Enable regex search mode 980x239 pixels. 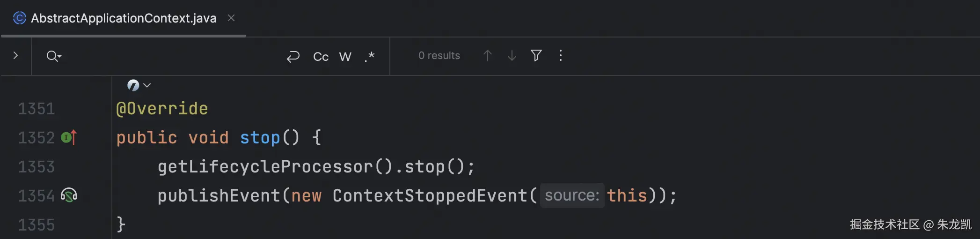point(370,57)
